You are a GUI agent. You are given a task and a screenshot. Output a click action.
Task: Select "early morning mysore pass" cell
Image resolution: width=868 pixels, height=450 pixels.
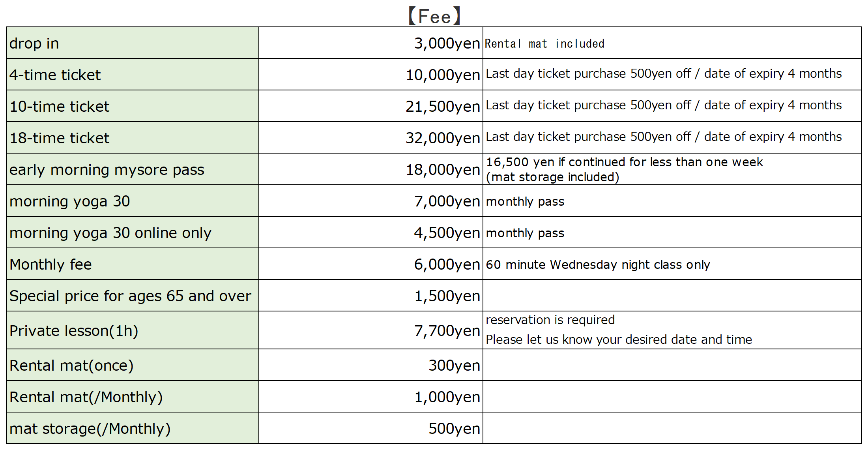pyautogui.click(x=107, y=170)
